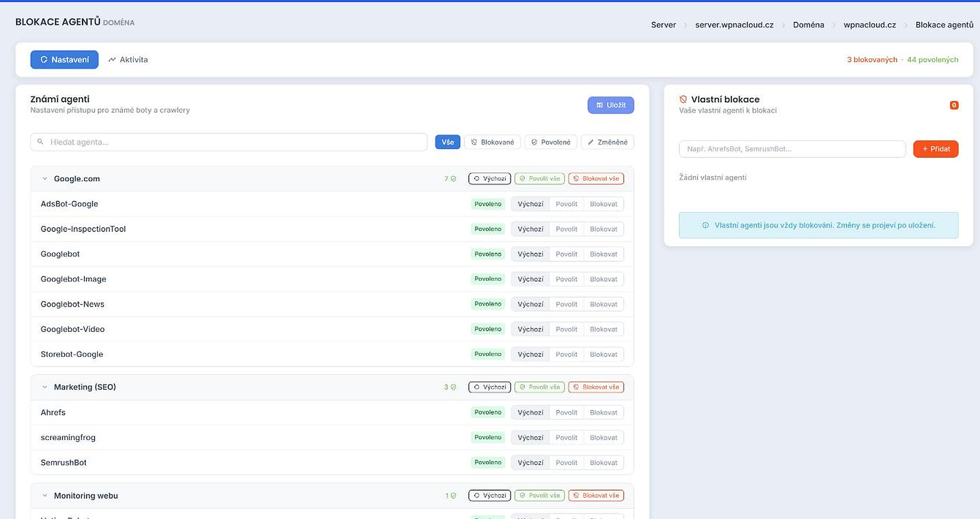
Task: Click Blokovat vše for Monitoring webu
Action: click(x=596, y=495)
